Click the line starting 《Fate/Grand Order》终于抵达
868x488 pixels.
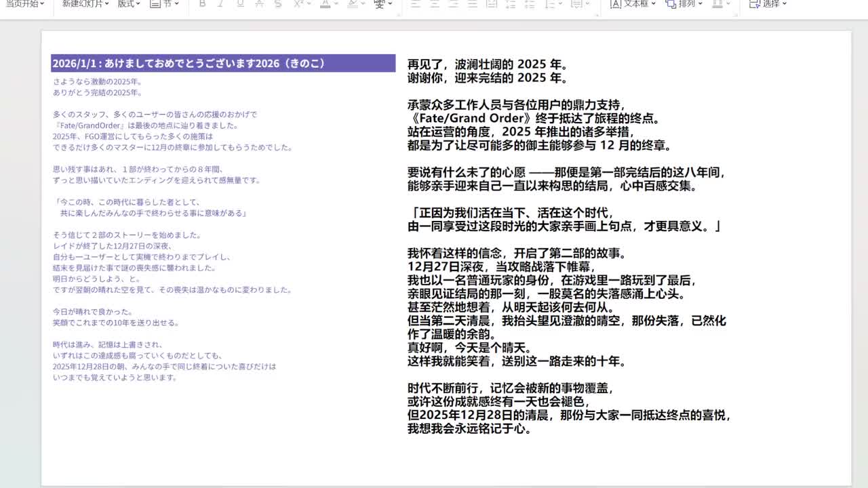click(x=534, y=118)
